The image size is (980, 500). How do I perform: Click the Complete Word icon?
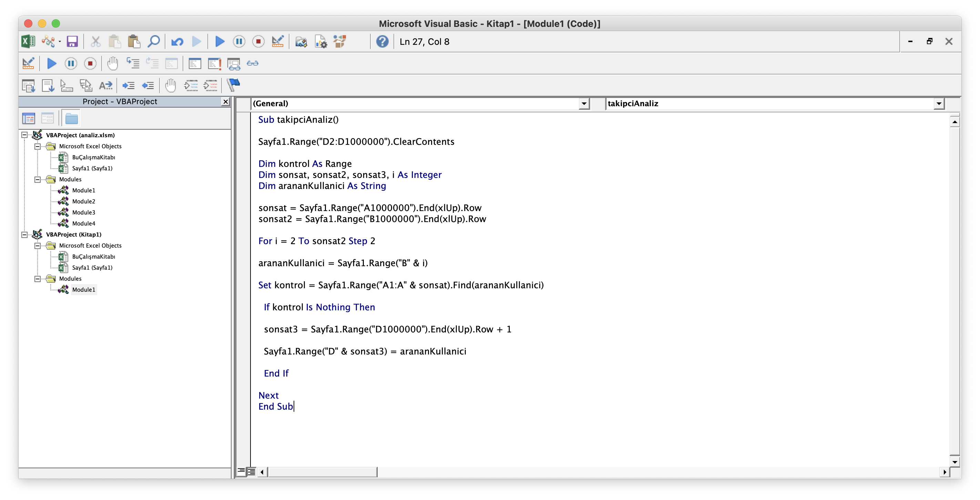point(106,85)
